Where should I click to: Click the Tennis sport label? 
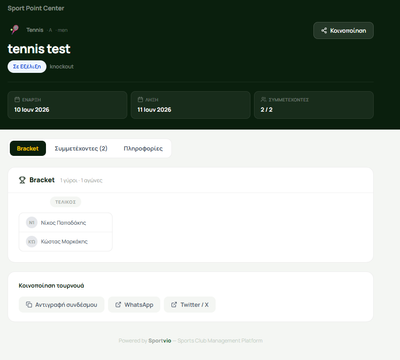[35, 30]
